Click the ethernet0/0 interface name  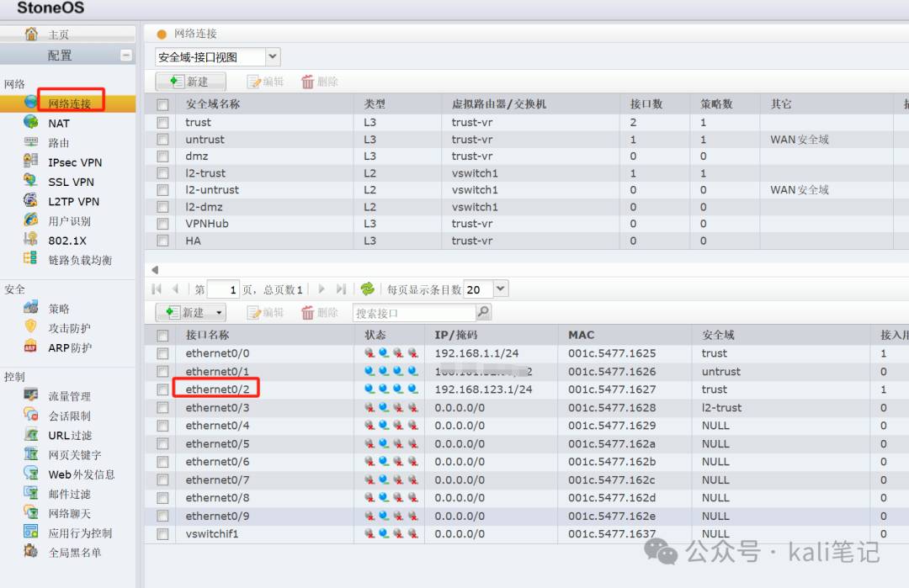217,353
